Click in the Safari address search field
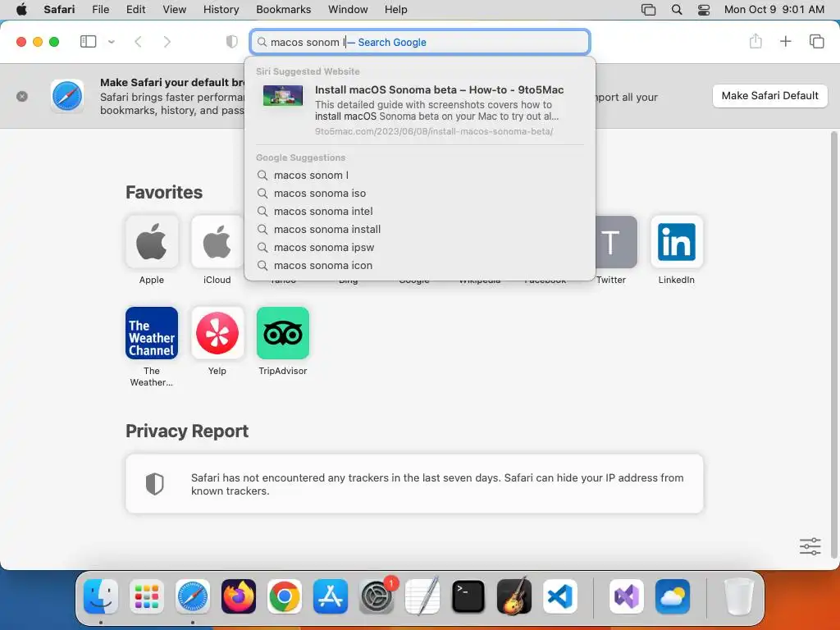Image resolution: width=840 pixels, height=630 pixels. click(x=420, y=42)
